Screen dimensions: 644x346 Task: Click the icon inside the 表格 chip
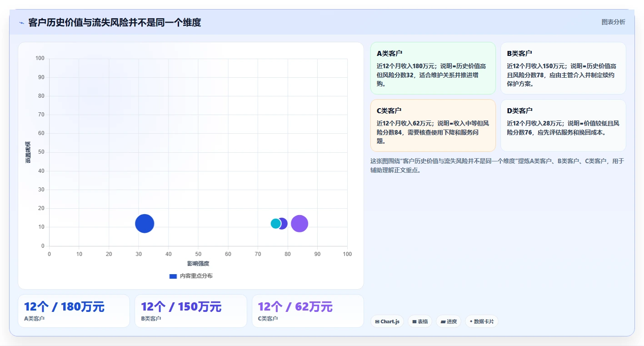414,322
